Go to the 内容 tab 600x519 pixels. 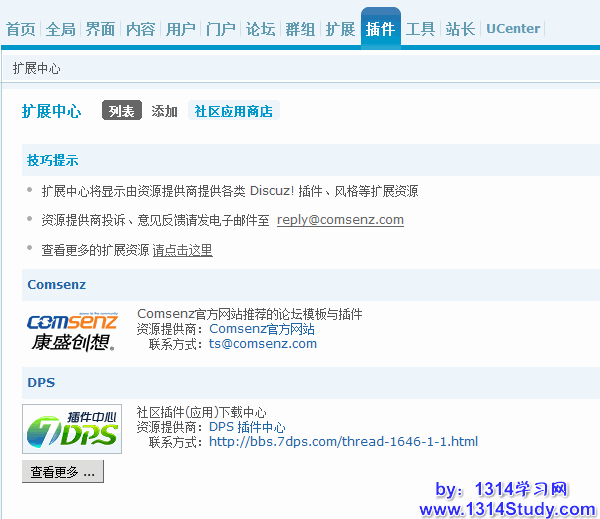[x=140, y=29]
